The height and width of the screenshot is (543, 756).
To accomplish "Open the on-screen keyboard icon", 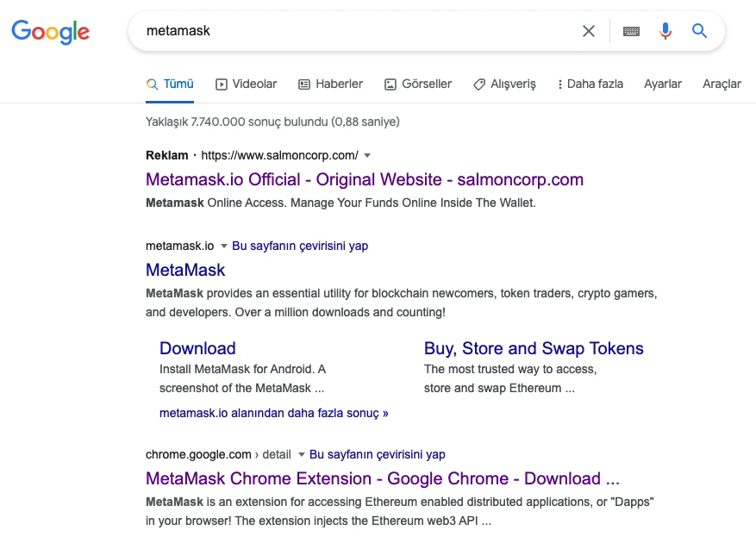I will tap(631, 31).
